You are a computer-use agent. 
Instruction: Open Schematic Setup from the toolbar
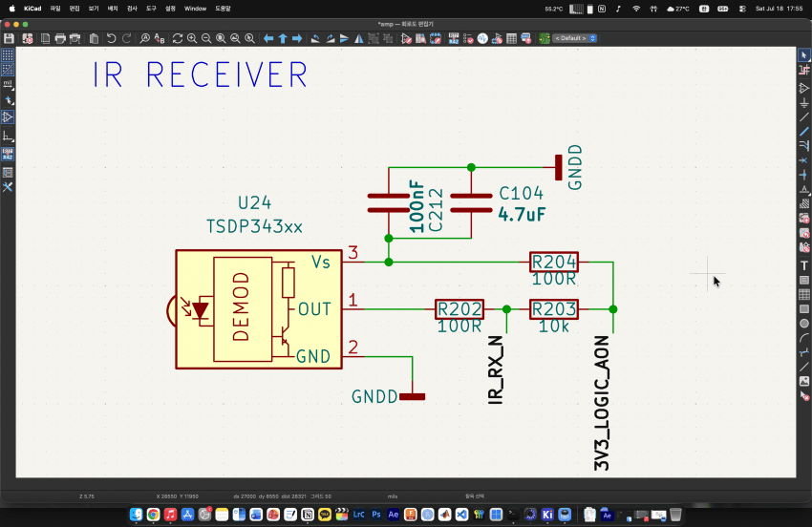click(28, 38)
